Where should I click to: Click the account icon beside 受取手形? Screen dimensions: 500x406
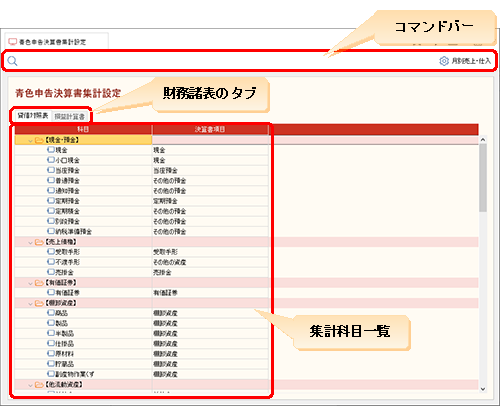click(51, 252)
